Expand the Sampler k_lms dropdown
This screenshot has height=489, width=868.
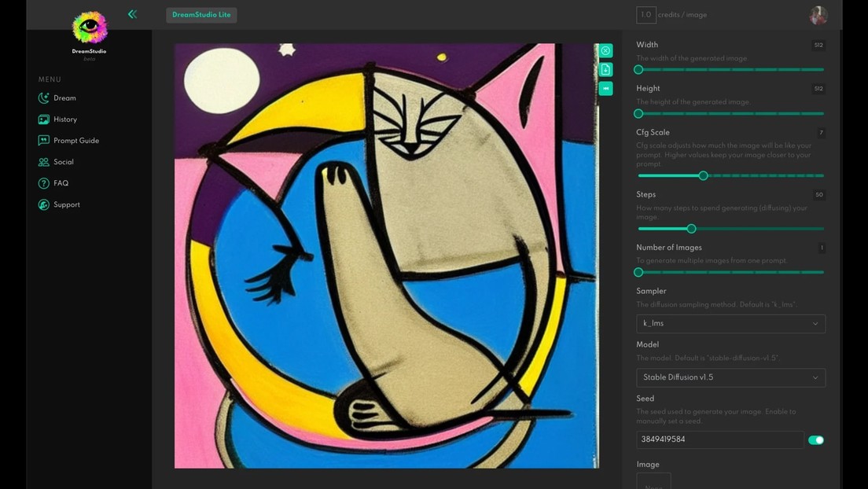[x=730, y=323]
